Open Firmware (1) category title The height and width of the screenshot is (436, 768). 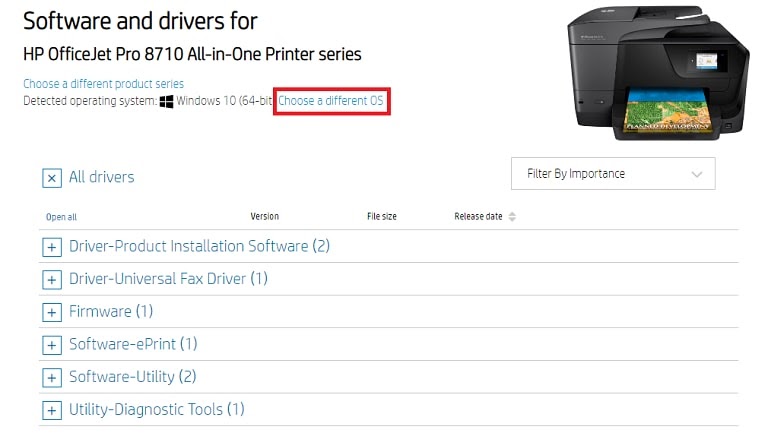point(111,311)
